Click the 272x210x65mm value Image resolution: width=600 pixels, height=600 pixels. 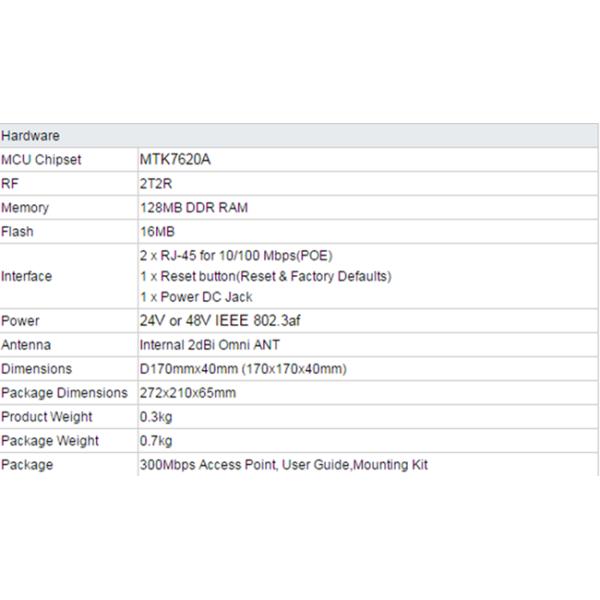point(188,393)
